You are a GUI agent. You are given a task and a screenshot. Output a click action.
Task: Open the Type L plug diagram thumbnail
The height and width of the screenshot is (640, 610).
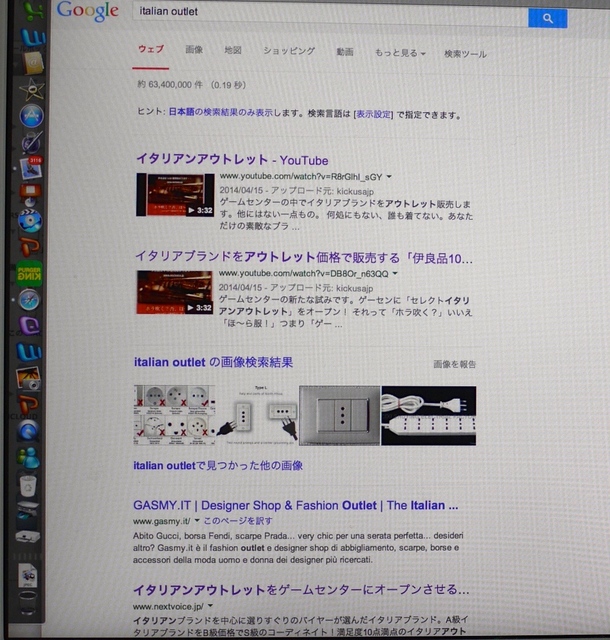coord(257,415)
